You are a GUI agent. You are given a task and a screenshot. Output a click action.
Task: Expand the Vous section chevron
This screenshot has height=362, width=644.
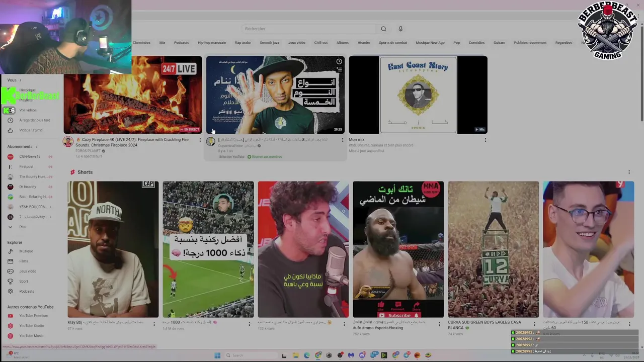(x=21, y=80)
